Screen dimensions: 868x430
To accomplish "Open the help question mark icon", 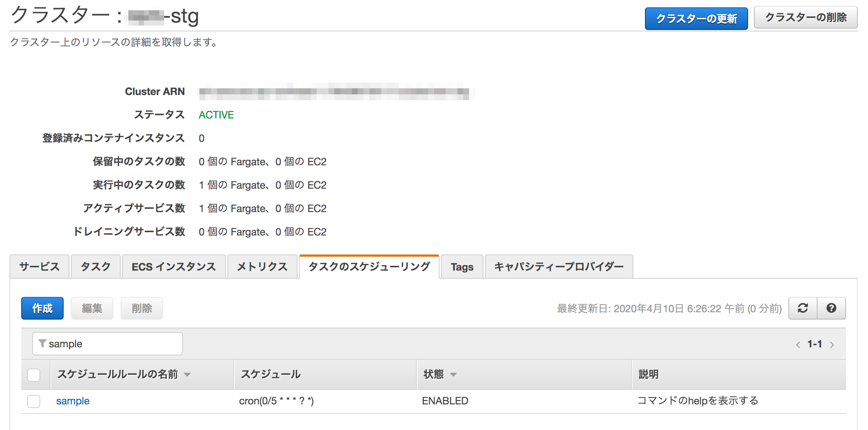I will tap(831, 308).
